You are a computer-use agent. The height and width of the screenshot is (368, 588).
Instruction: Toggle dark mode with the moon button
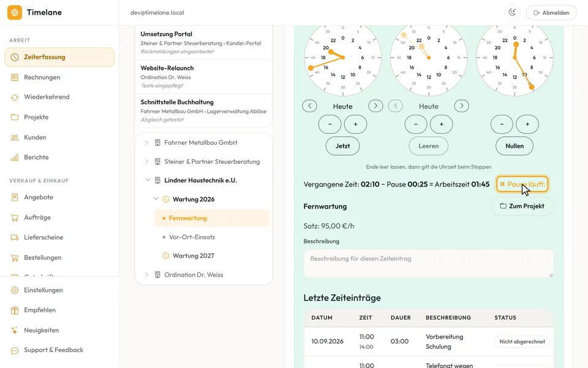(x=512, y=12)
